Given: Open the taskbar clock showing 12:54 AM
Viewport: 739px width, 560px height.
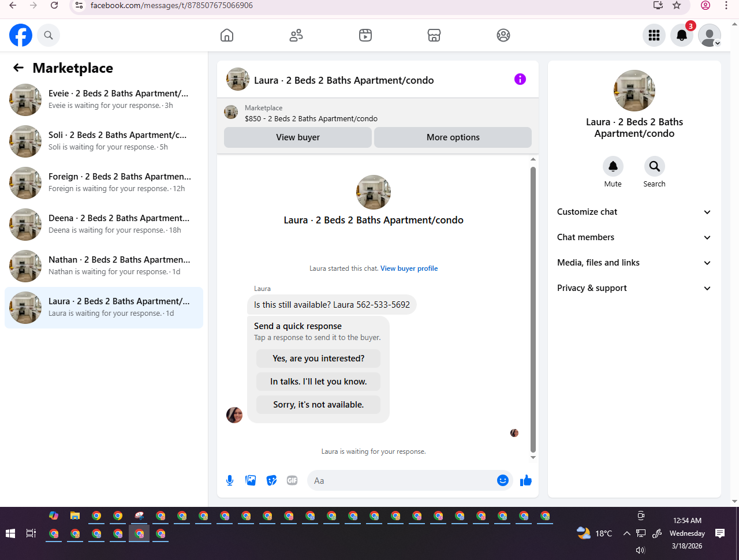Looking at the screenshot, I should (687, 533).
